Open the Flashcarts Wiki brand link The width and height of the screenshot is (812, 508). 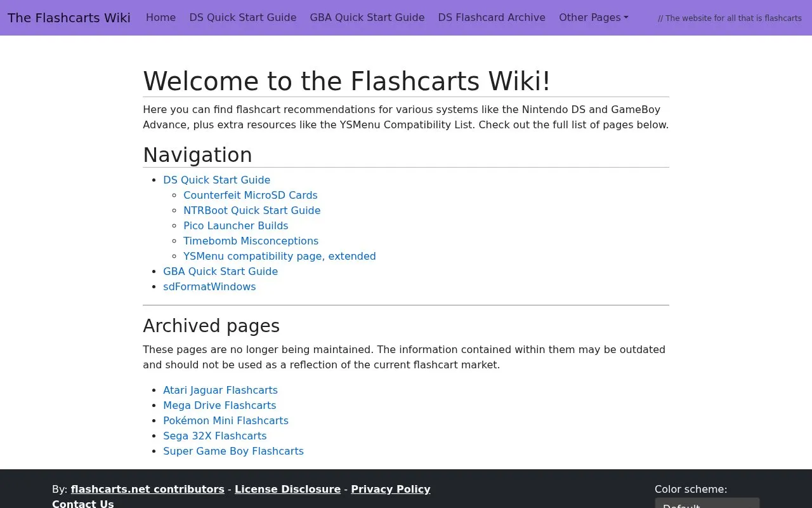tap(69, 18)
